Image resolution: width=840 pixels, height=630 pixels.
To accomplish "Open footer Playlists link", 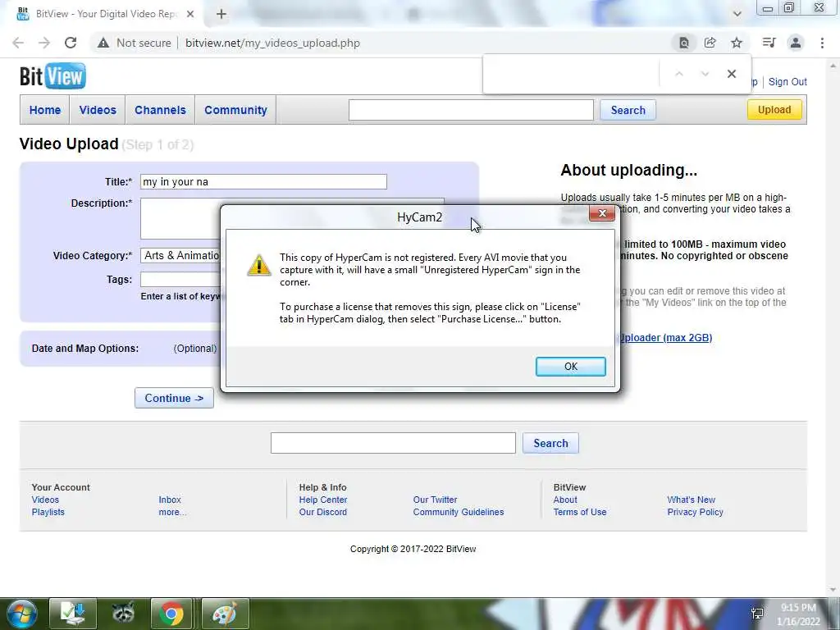I will pyautogui.click(x=48, y=512).
